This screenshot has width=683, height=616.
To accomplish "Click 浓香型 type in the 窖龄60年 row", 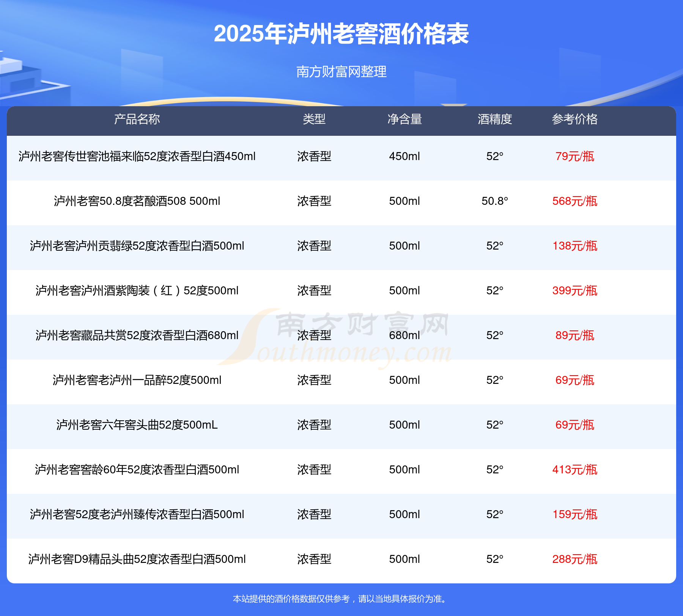I will (x=314, y=470).
